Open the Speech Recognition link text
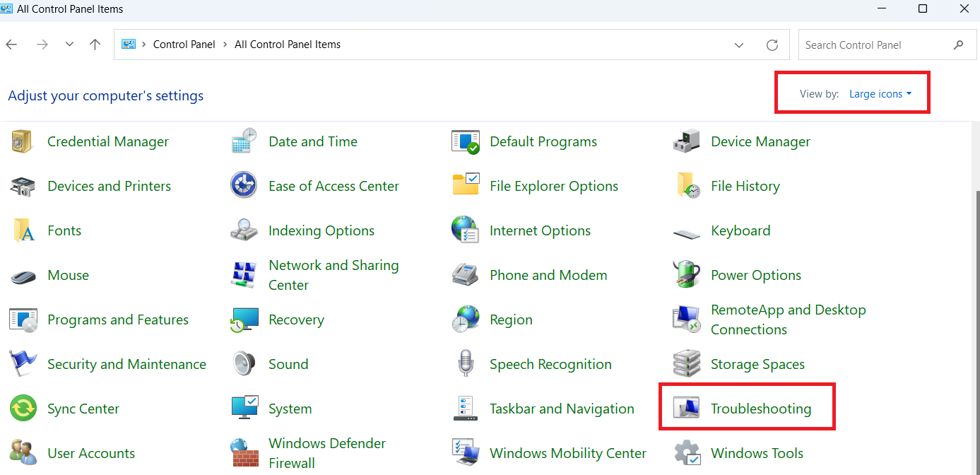This screenshot has width=980, height=475. [x=550, y=364]
